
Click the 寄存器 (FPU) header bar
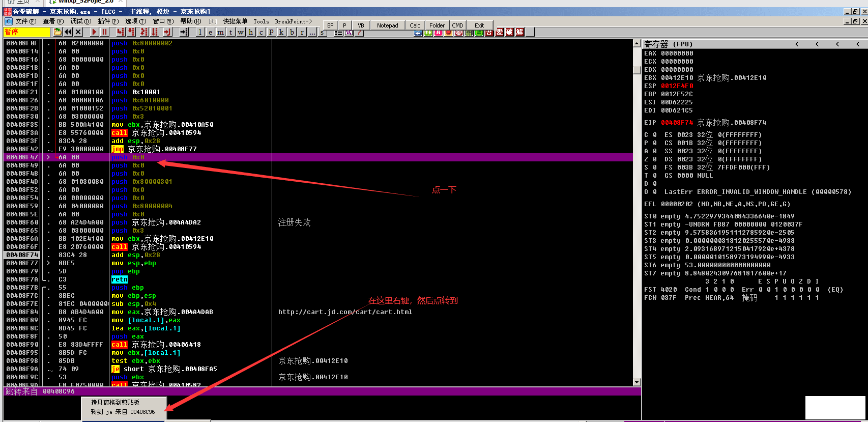tap(755, 44)
